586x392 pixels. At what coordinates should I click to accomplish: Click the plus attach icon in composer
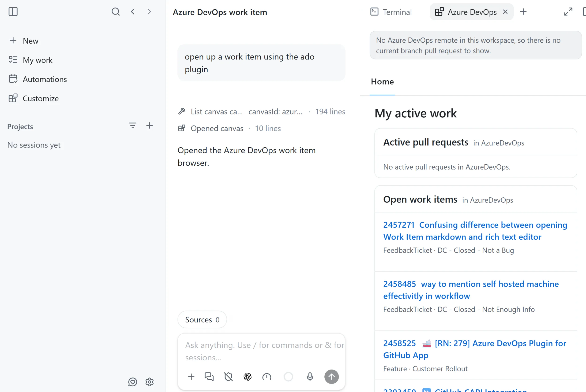coord(191,377)
